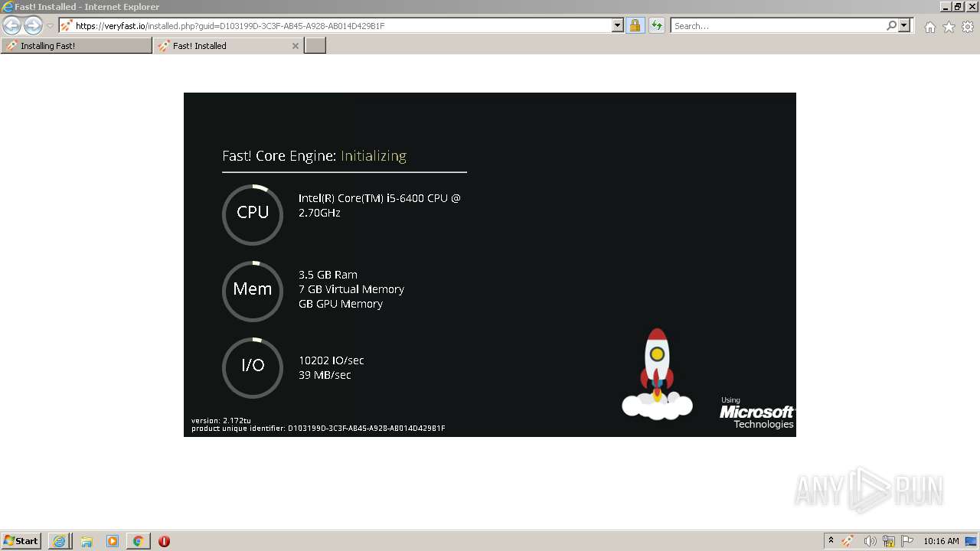Click the GB GPU Memory line

[x=341, y=304]
